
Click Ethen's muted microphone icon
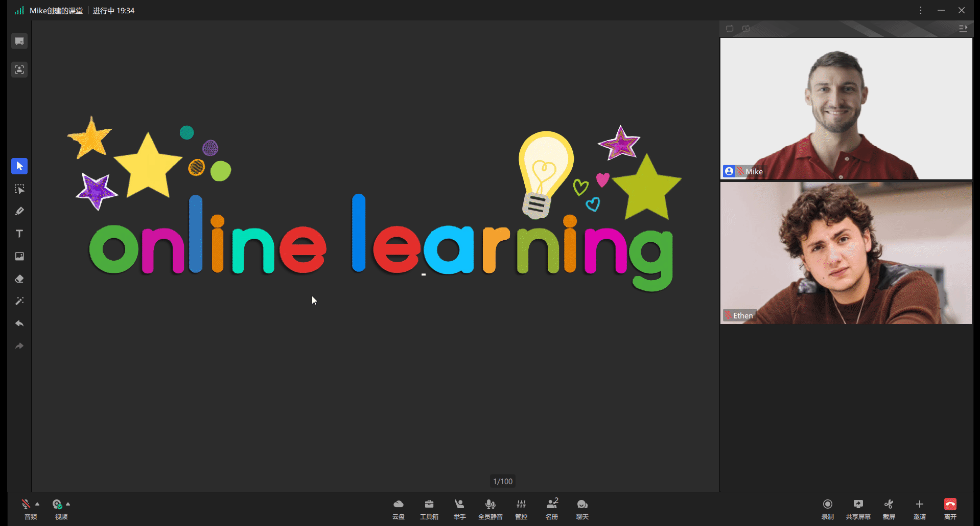coord(728,315)
